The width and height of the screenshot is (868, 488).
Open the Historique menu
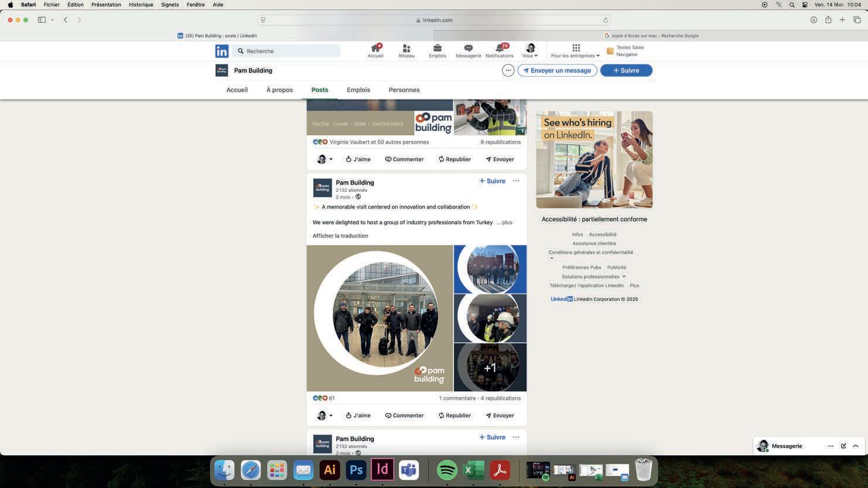(x=141, y=5)
